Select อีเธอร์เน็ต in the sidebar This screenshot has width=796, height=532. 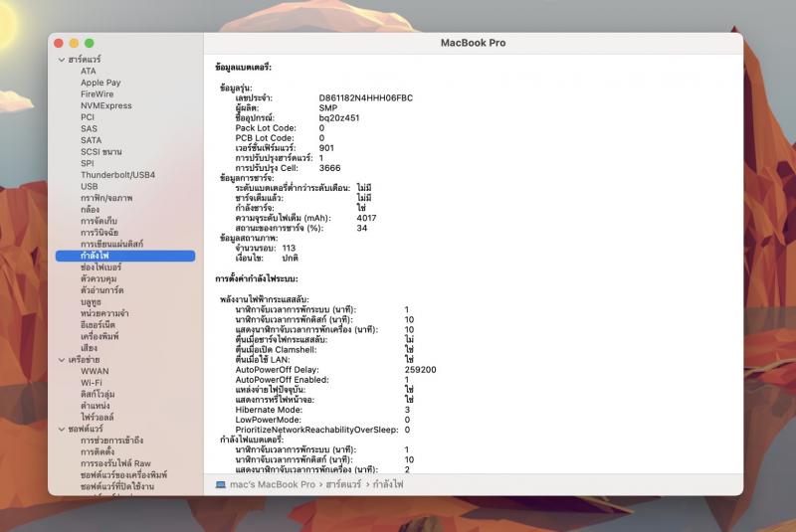[x=98, y=325]
